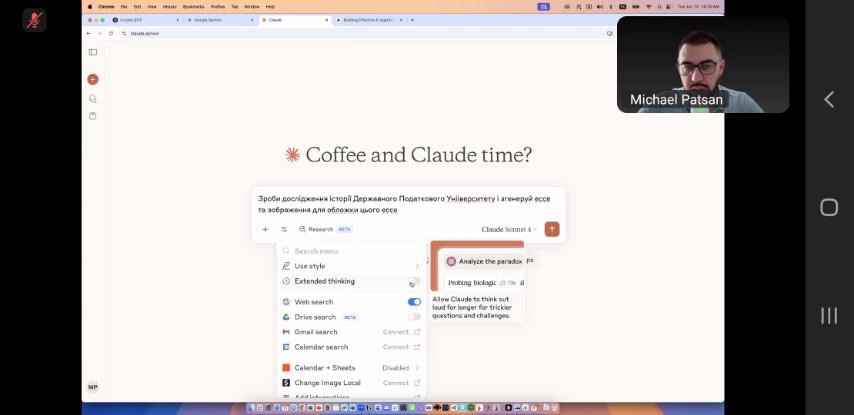Viewport: 854px width, 415px height.
Task: Turn off the Web search toggle
Action: click(x=414, y=302)
